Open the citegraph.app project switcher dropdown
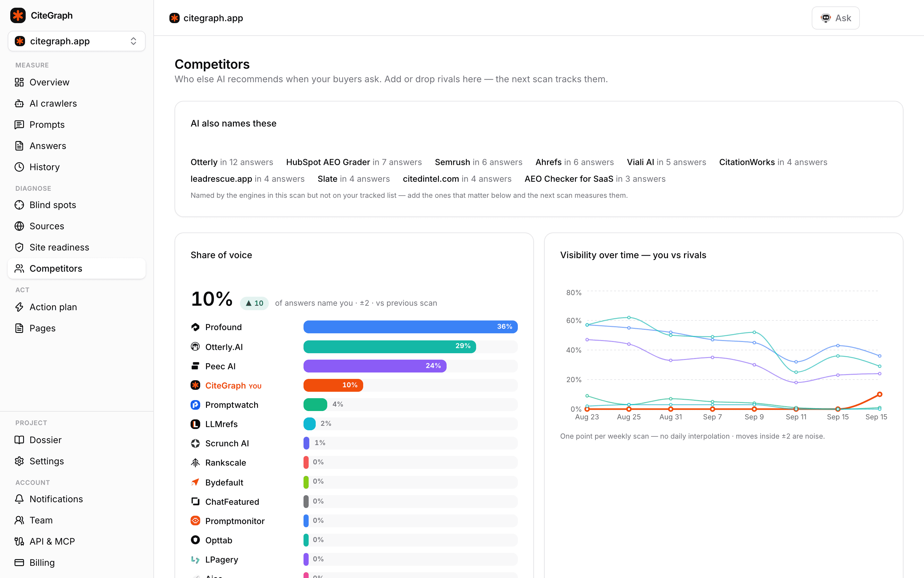 tap(76, 41)
